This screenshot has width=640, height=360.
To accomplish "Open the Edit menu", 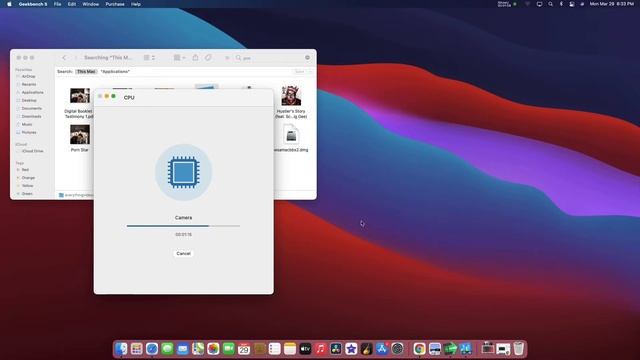I will tap(72, 4).
